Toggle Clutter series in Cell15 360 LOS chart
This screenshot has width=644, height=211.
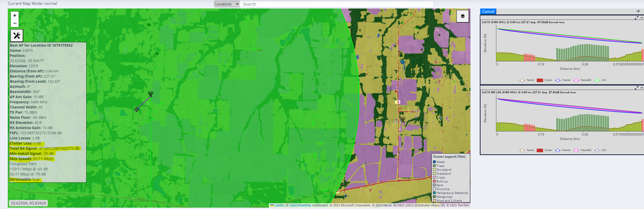[x=544, y=150]
